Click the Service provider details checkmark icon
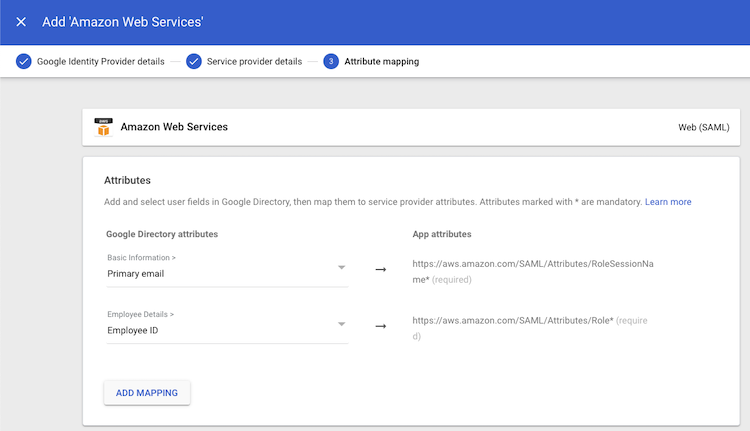This screenshot has height=431, width=750. pos(194,61)
